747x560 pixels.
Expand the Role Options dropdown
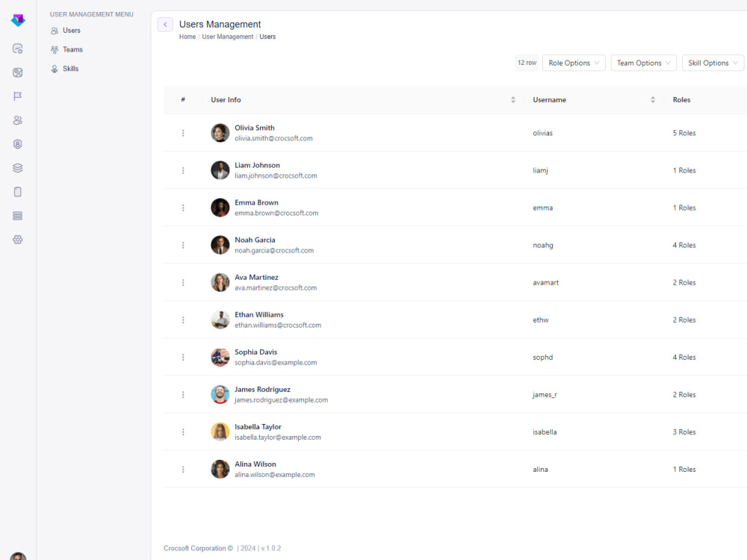click(574, 63)
